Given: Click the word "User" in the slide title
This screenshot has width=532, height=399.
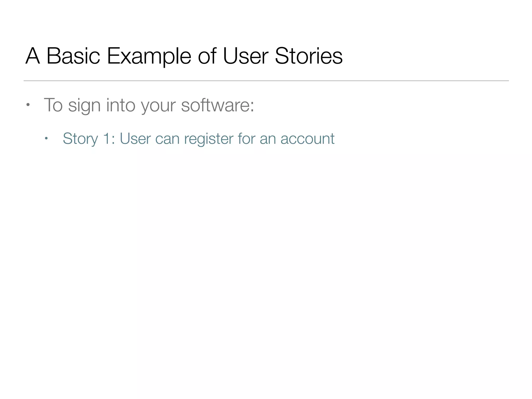Looking at the screenshot, I should [245, 56].
